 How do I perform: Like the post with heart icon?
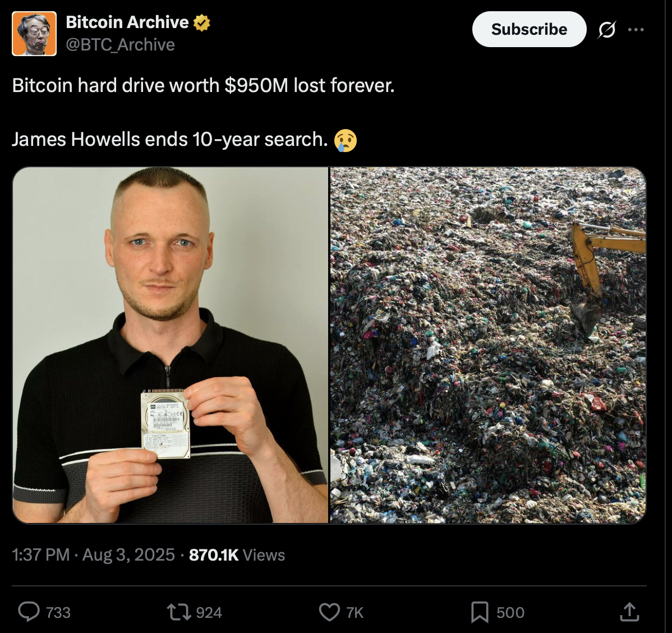click(330, 612)
